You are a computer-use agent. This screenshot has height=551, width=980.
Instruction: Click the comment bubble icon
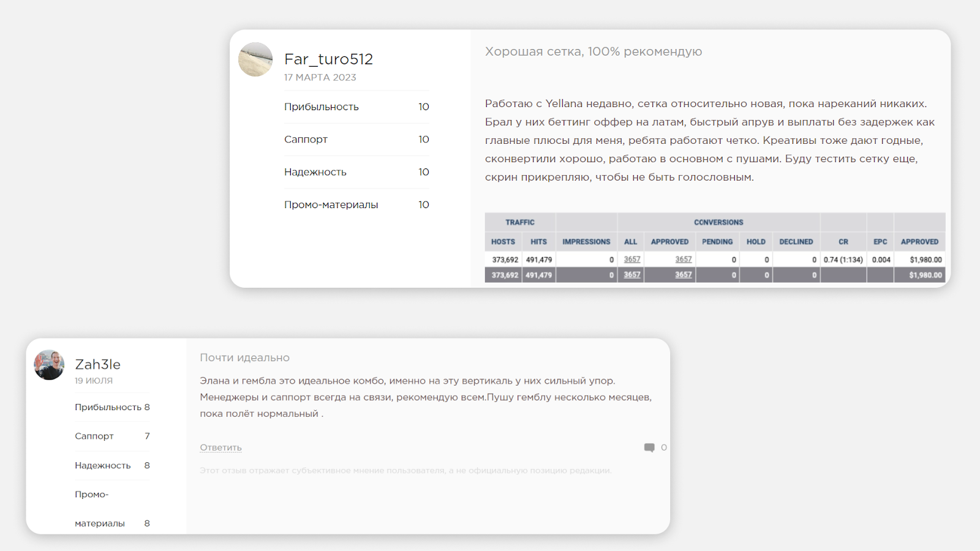(649, 448)
